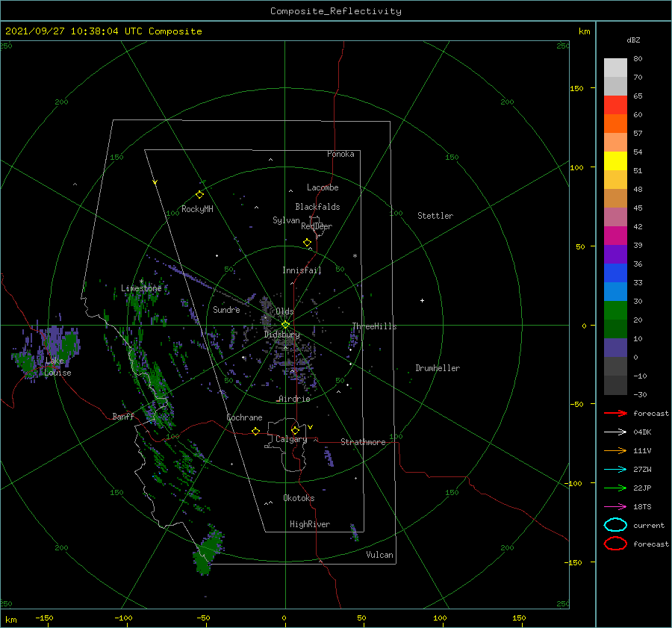Click the cyan current ellipse legend icon
This screenshot has height=628, width=672.
coord(615,525)
